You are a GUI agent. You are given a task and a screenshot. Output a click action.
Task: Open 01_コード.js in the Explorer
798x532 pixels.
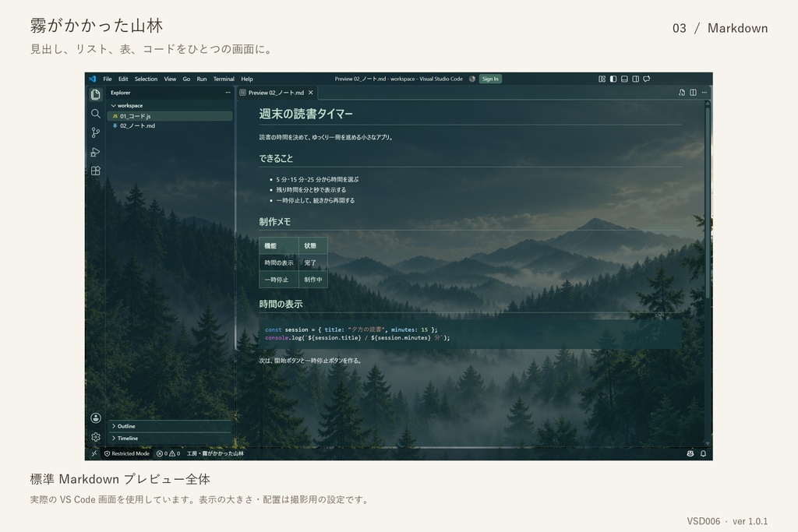(171, 116)
